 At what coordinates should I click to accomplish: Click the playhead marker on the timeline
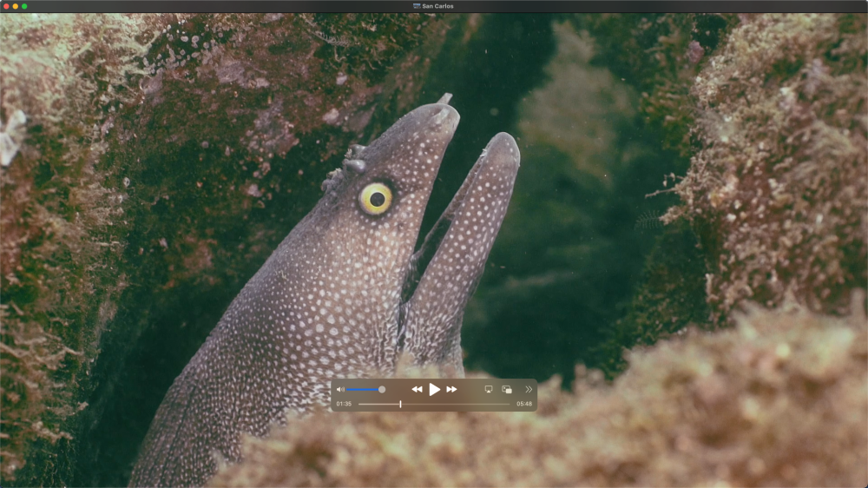[x=400, y=404]
